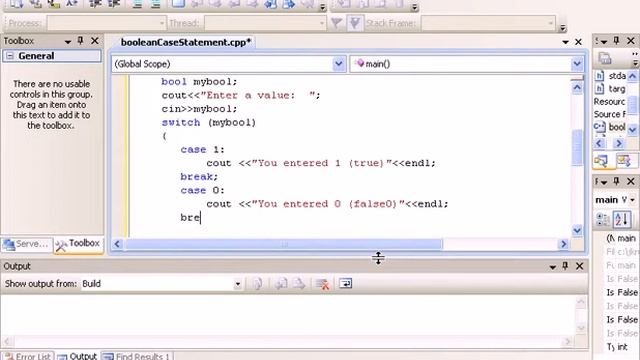This screenshot has width=640, height=360.
Task: Switch to Class View tab icon
Action: pos(624,161)
